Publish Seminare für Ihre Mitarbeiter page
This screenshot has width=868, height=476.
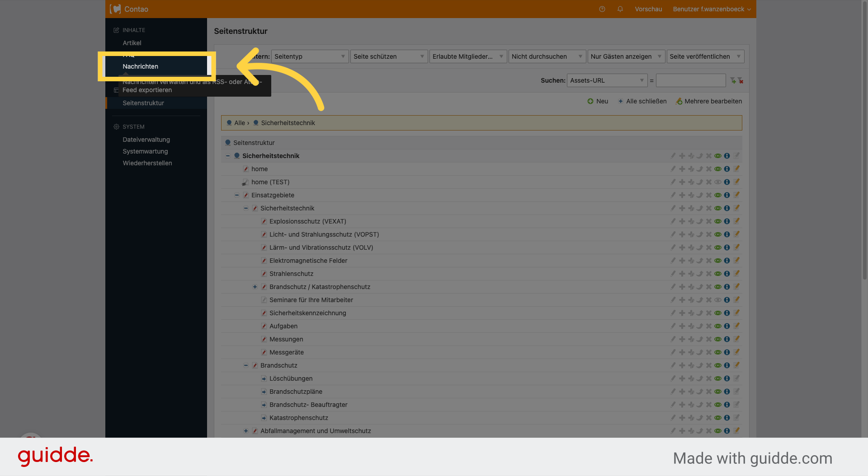pos(718,300)
